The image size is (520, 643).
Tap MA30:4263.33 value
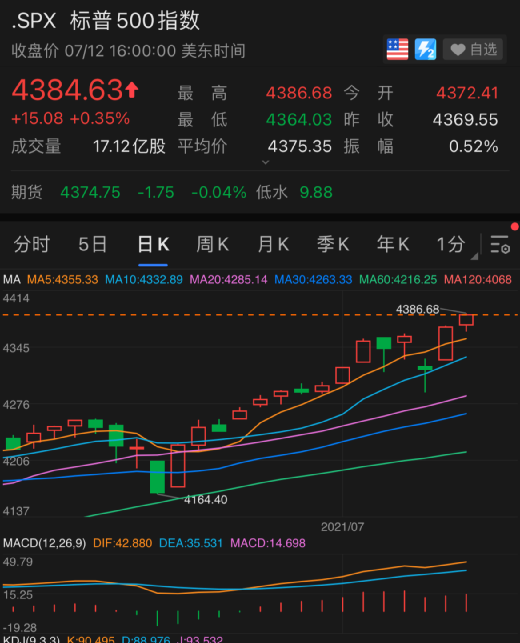[313, 280]
